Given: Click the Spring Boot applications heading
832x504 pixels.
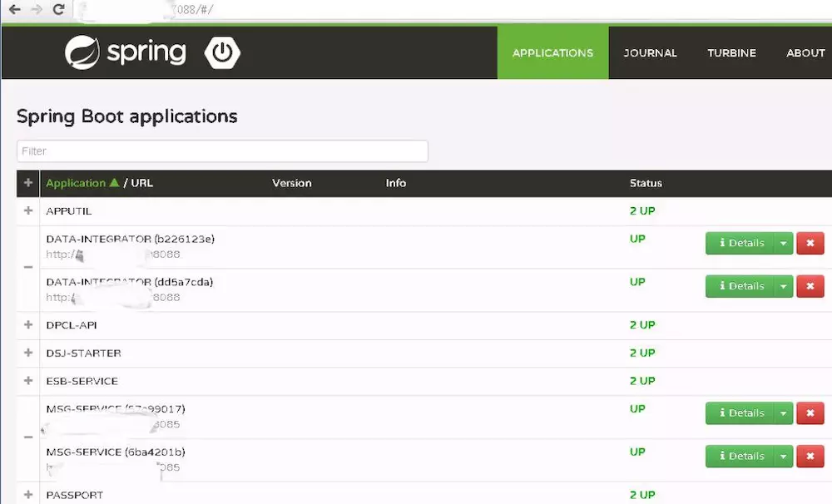Looking at the screenshot, I should 126,116.
